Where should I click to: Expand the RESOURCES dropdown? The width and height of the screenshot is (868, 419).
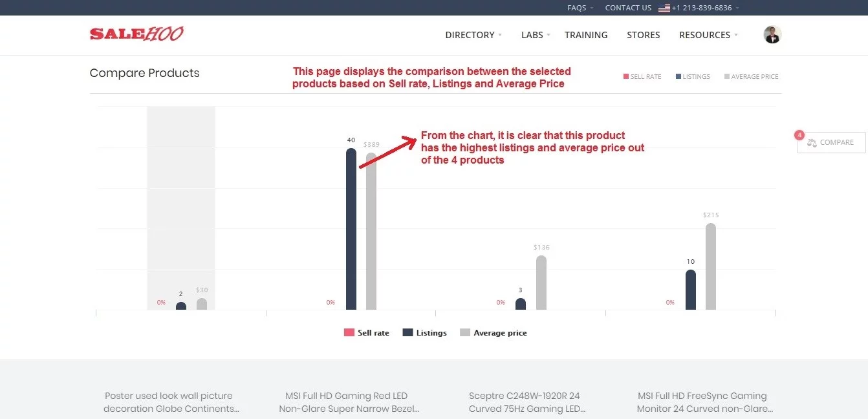pos(704,35)
